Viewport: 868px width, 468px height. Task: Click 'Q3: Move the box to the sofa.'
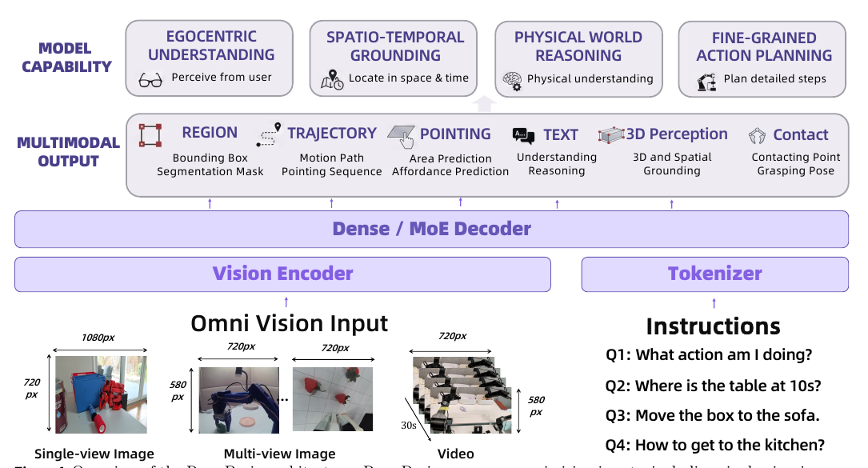click(x=712, y=415)
